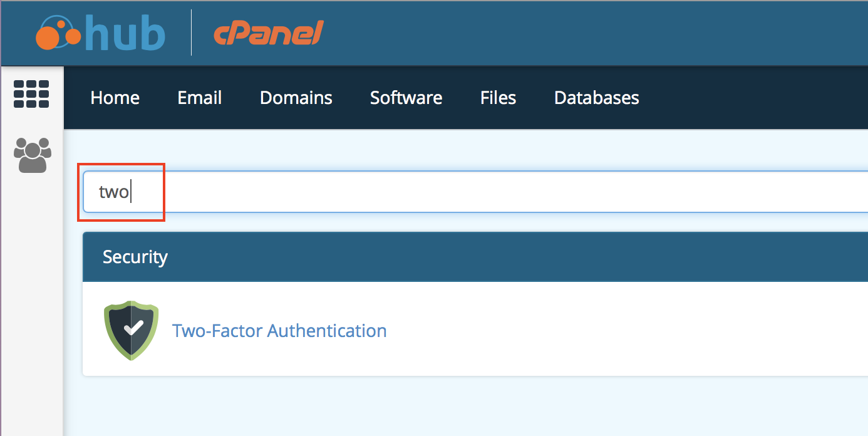Image resolution: width=868 pixels, height=436 pixels.
Task: Click the blue "hub" wordmark
Action: pyautogui.click(x=125, y=34)
